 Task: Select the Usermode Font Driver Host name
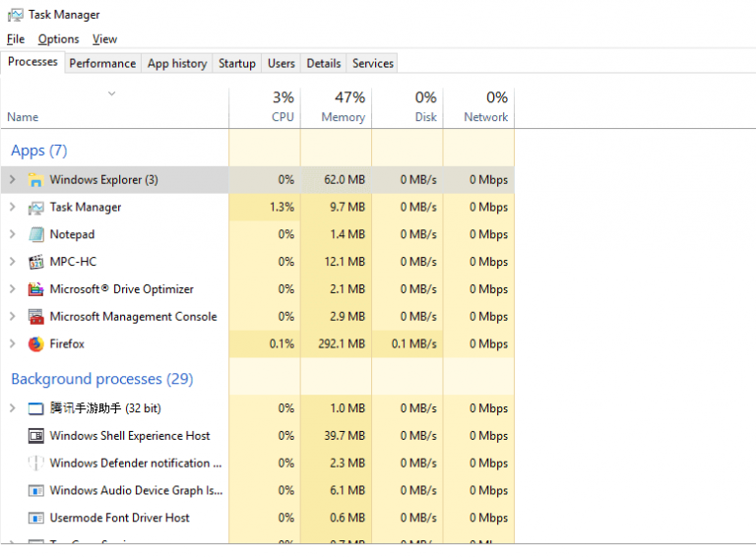tap(119, 518)
